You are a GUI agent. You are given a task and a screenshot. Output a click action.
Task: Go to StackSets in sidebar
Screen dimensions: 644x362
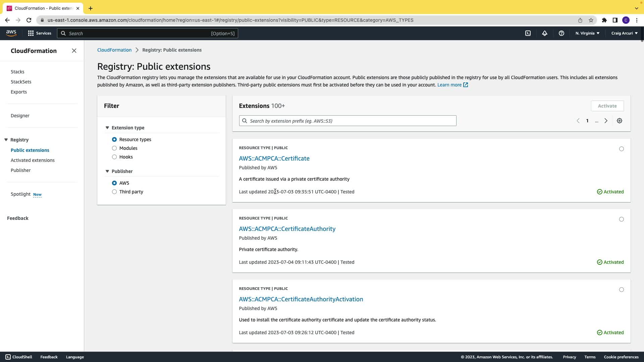click(x=21, y=82)
